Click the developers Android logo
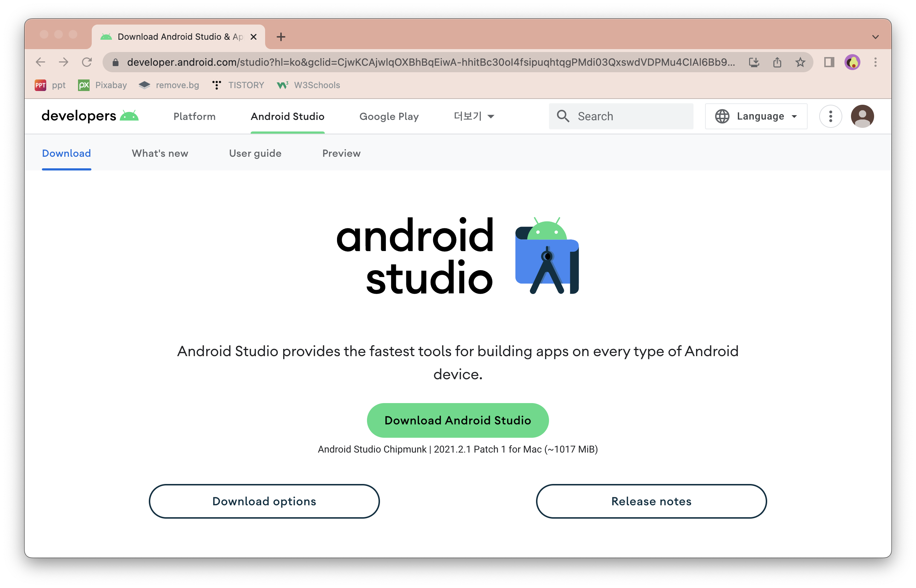This screenshot has height=588, width=916. click(90, 116)
